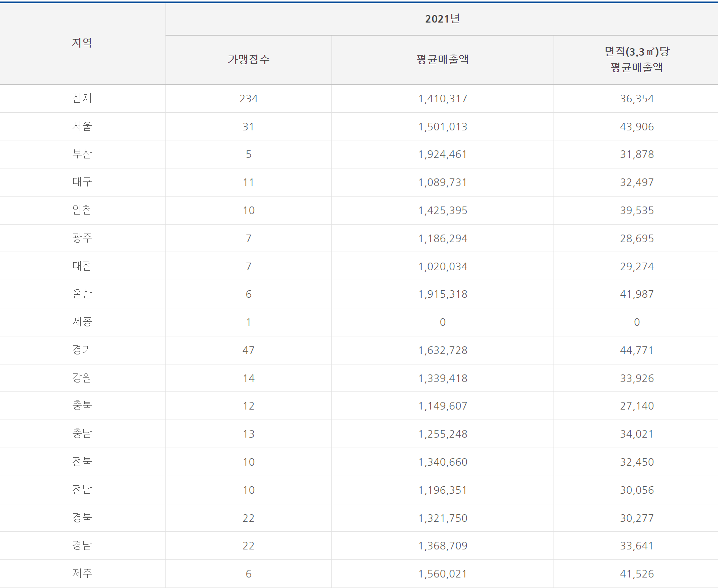Click the per-area value 27,140

(637, 406)
